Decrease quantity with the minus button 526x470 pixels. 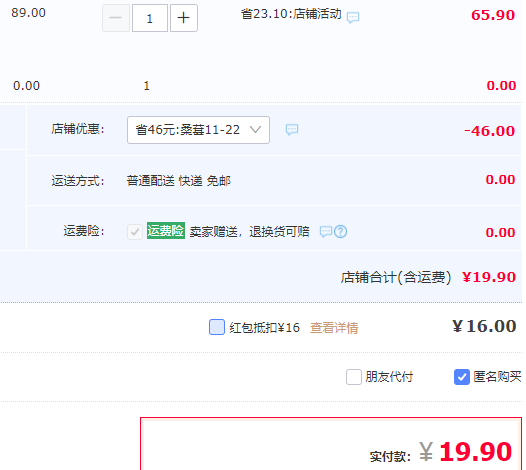[116, 18]
